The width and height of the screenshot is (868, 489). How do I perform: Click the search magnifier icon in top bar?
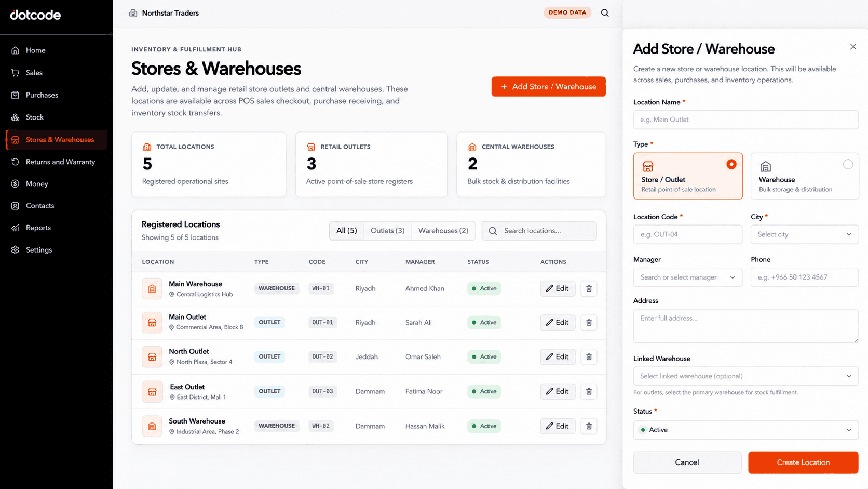(x=605, y=13)
